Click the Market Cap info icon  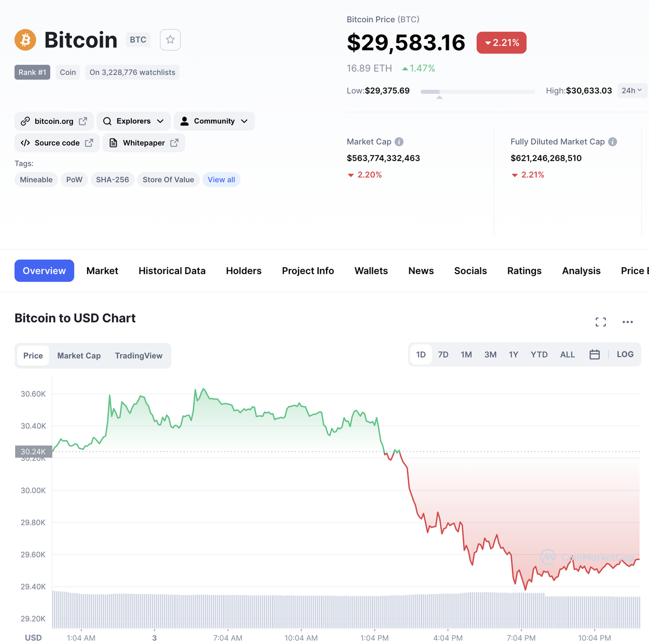(x=399, y=142)
